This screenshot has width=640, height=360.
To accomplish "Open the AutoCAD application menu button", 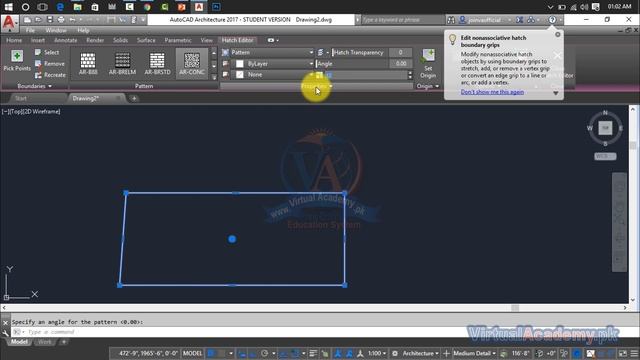I will (9, 23).
